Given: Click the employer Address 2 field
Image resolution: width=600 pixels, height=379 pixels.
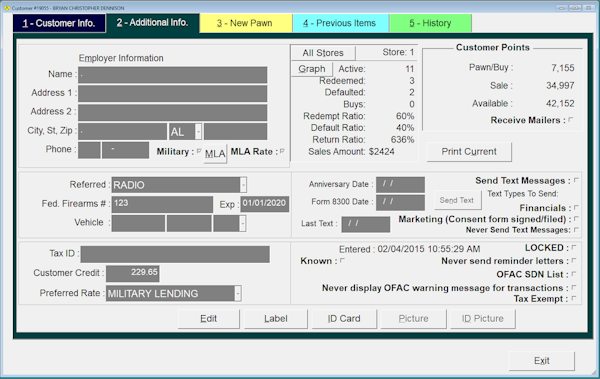Looking at the screenshot, I should pos(173,113).
